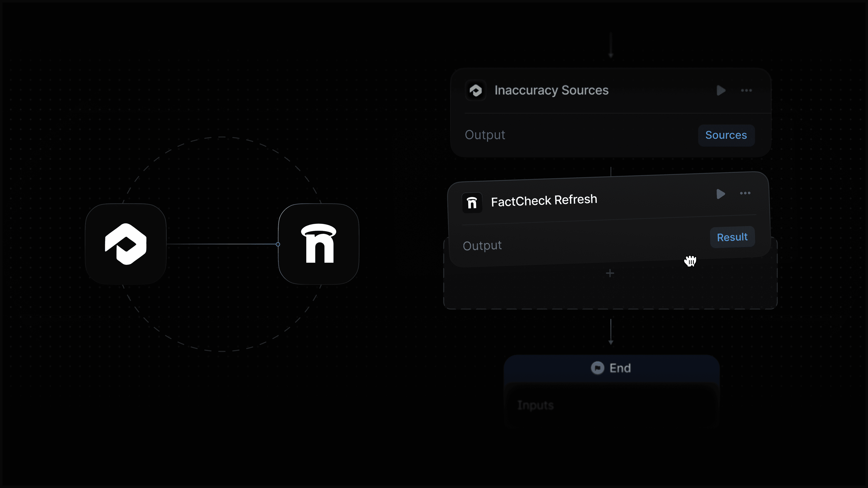Click the Output label in Inaccuracy Sources
Screen dimensions: 868x488
click(485, 135)
